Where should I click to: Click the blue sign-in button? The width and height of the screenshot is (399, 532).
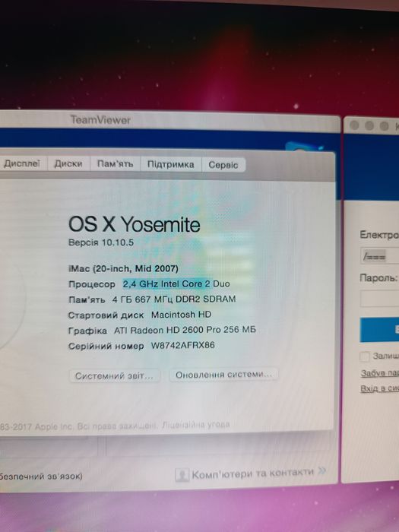380,329
